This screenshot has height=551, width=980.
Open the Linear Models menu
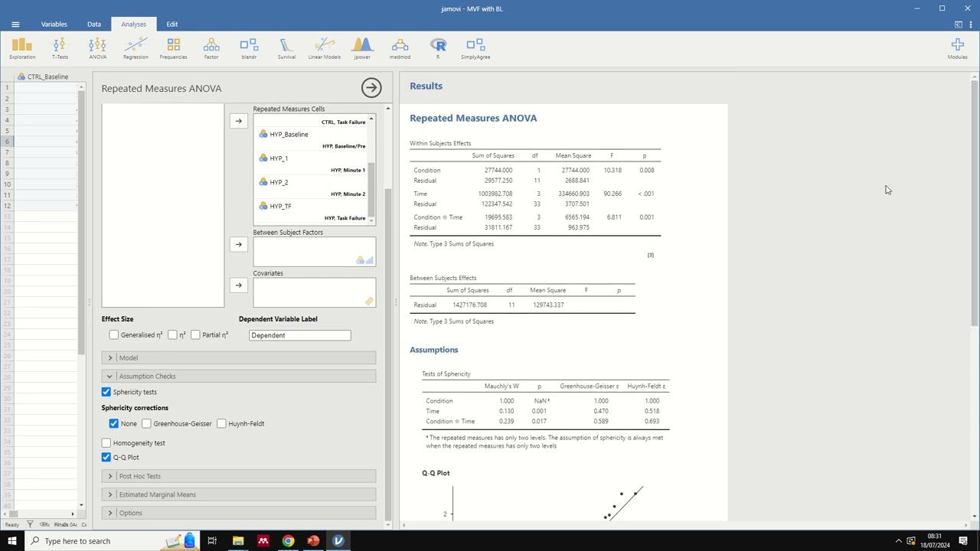(x=325, y=49)
